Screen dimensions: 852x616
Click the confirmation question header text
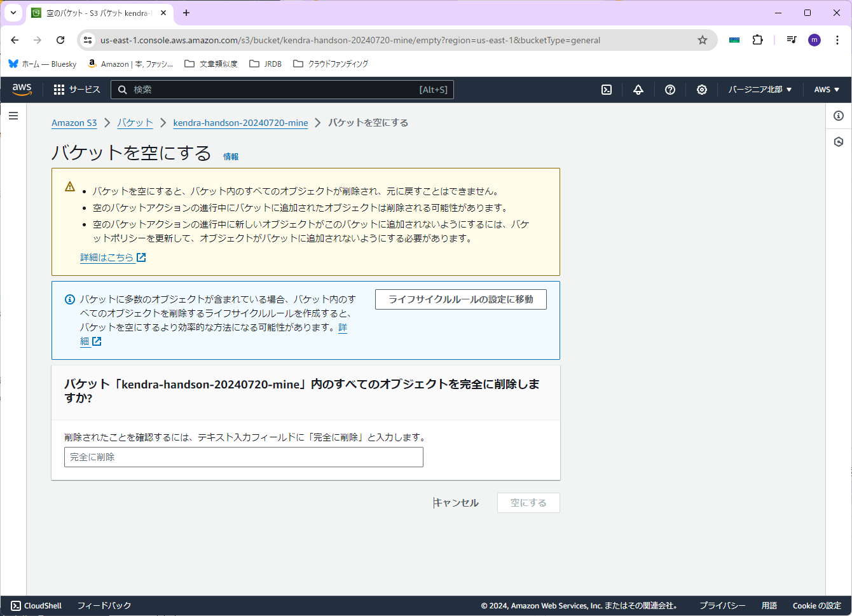(x=302, y=391)
